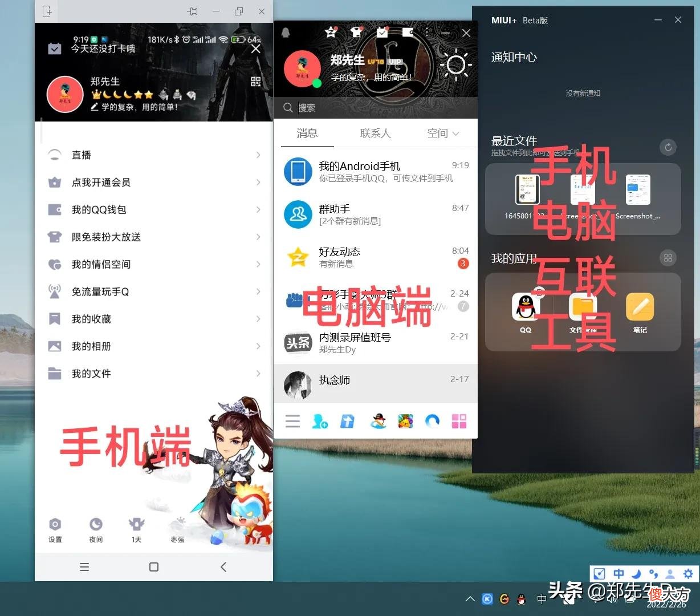Image resolution: width=700 pixels, height=616 pixels.
Task: Click the sun weather icon in PC QQ
Action: point(455,64)
